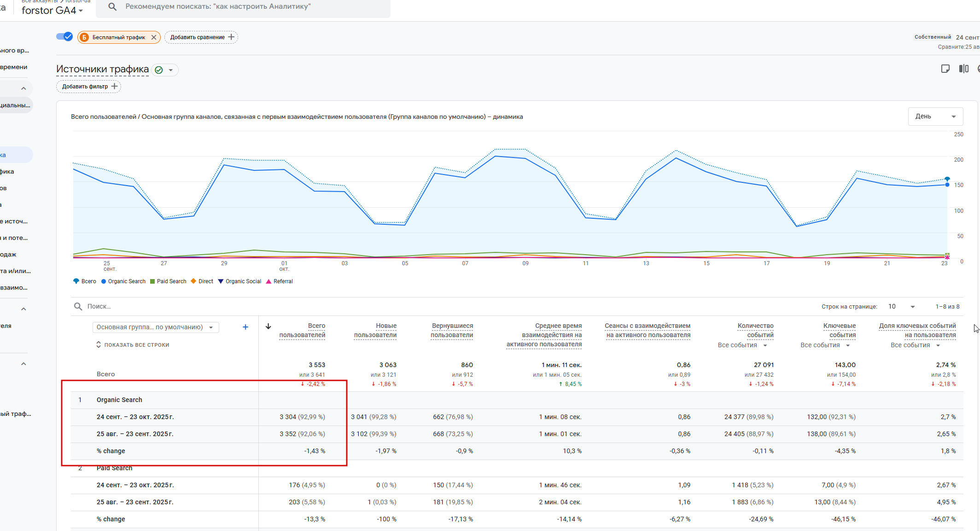Click Добавить сравнение button
Screen dimensions: 980x531
pos(201,37)
